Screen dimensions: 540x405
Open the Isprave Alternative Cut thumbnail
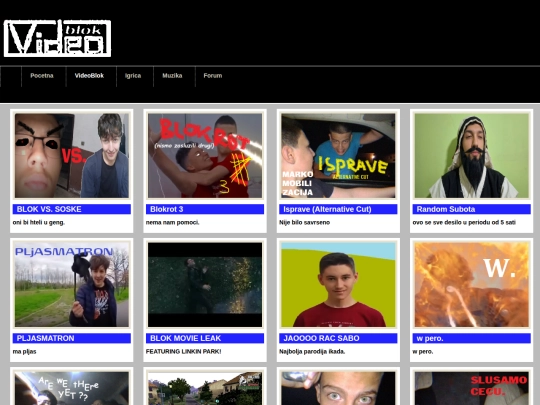tap(338, 156)
